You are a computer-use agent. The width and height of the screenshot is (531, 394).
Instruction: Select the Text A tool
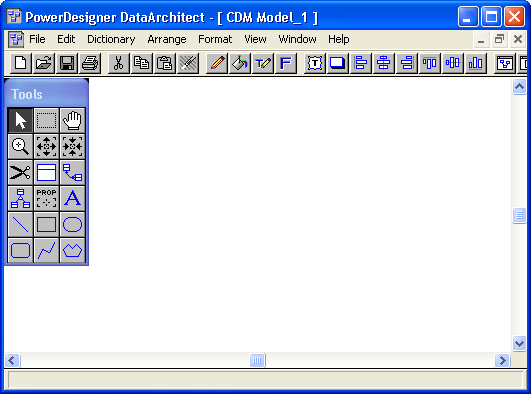(x=72, y=199)
